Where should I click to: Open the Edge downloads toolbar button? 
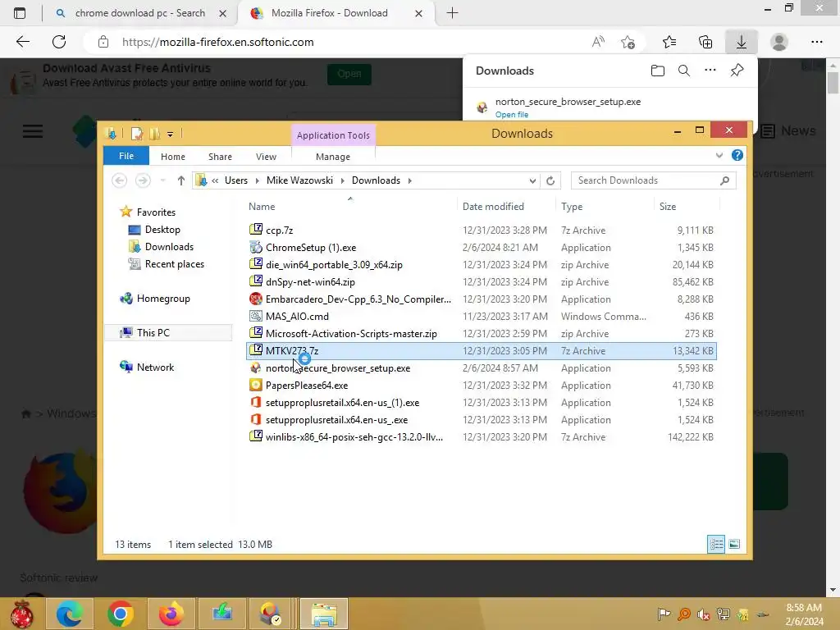tap(741, 42)
